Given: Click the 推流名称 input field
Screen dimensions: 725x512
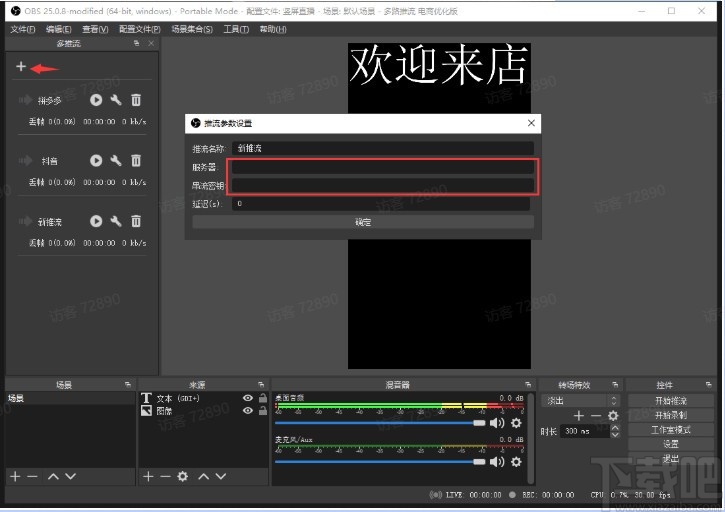Looking at the screenshot, I should 383,148.
